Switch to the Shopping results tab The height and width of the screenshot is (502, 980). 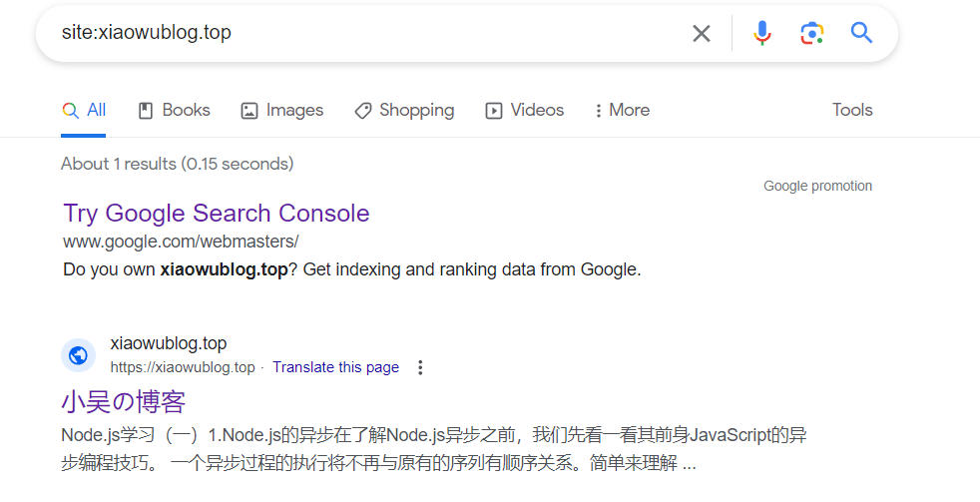(x=404, y=111)
